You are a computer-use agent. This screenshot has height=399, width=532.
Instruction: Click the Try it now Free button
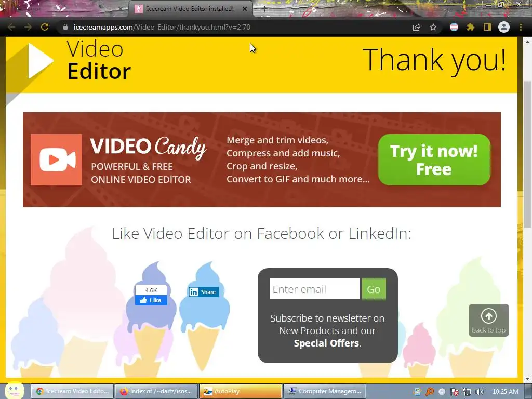click(x=434, y=160)
